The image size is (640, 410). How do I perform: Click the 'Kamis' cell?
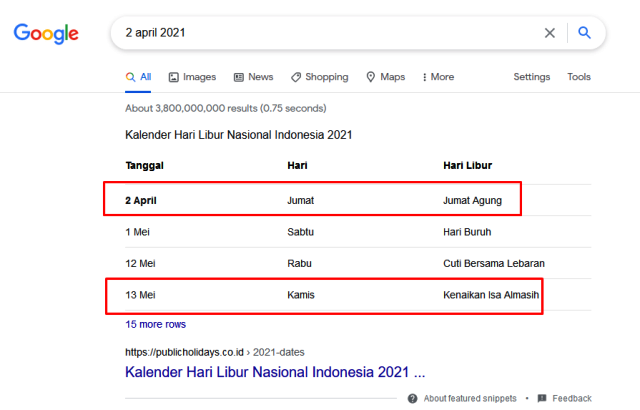(x=301, y=295)
